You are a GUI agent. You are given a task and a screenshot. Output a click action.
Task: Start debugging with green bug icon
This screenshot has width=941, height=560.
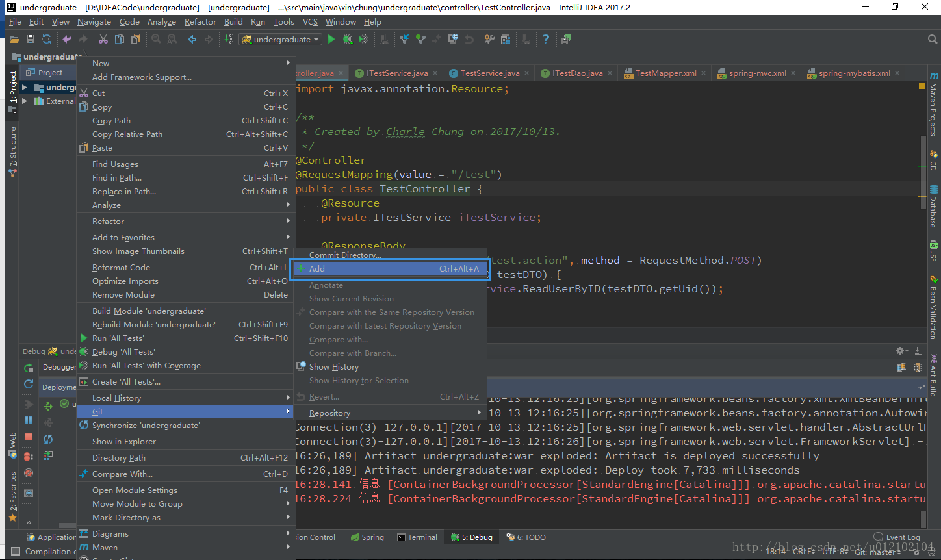click(x=348, y=40)
